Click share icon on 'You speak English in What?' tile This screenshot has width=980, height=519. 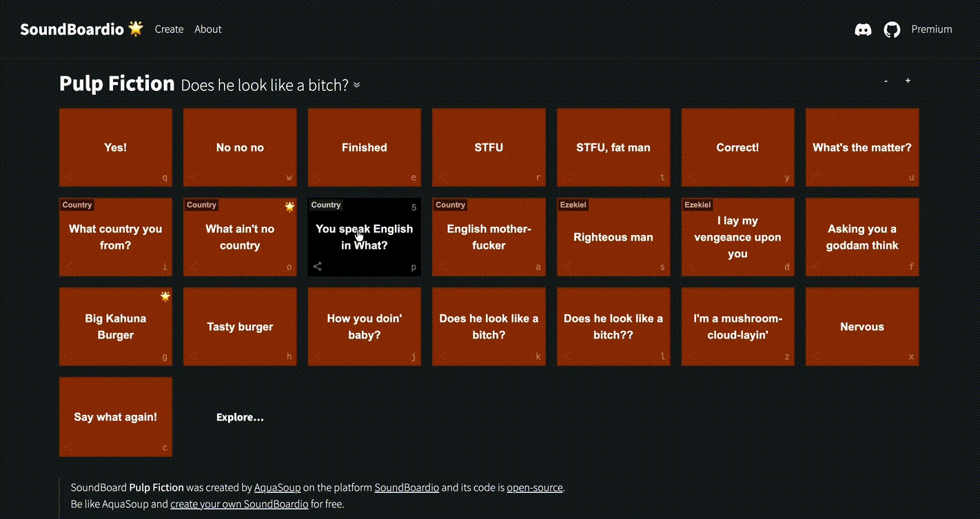click(317, 266)
